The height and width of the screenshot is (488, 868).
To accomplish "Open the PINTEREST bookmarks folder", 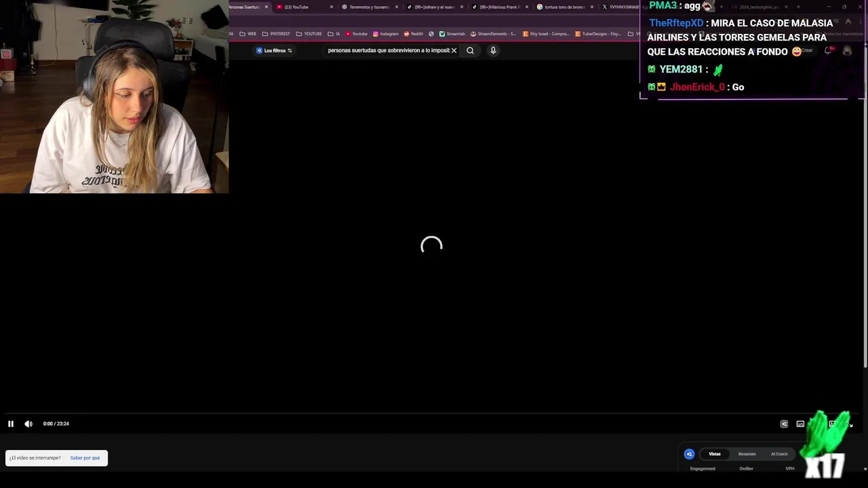I will [276, 34].
